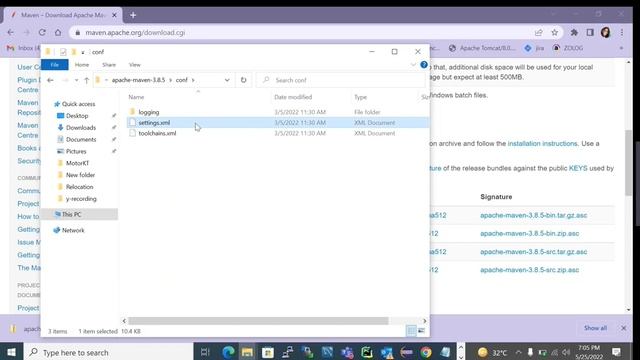
Task: Click Show all in downloads bar
Action: click(595, 328)
